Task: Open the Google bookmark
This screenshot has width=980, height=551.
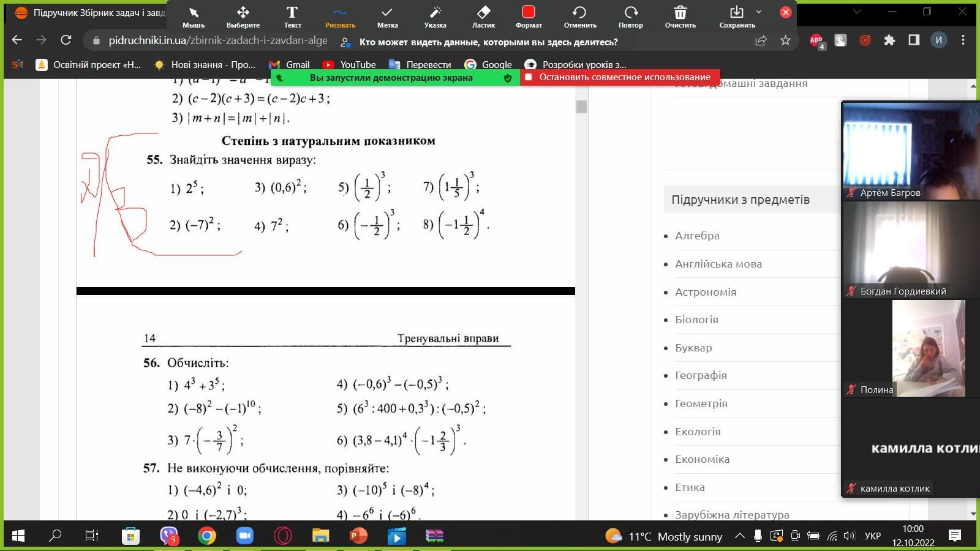Action: (488, 65)
